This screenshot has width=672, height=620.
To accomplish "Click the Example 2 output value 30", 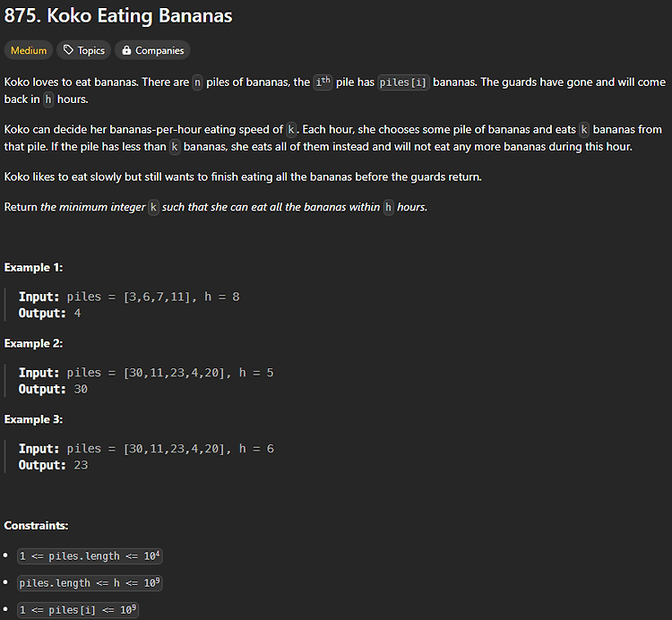I will click(81, 389).
